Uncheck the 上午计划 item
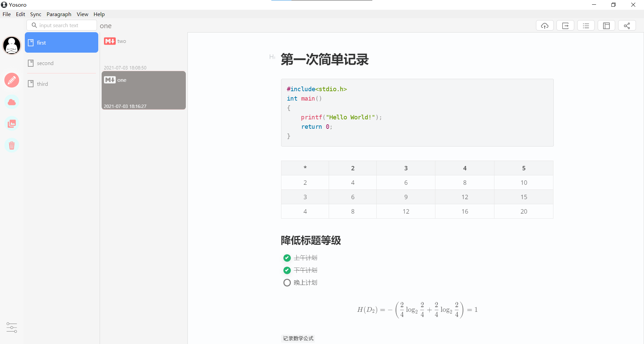 [287, 258]
